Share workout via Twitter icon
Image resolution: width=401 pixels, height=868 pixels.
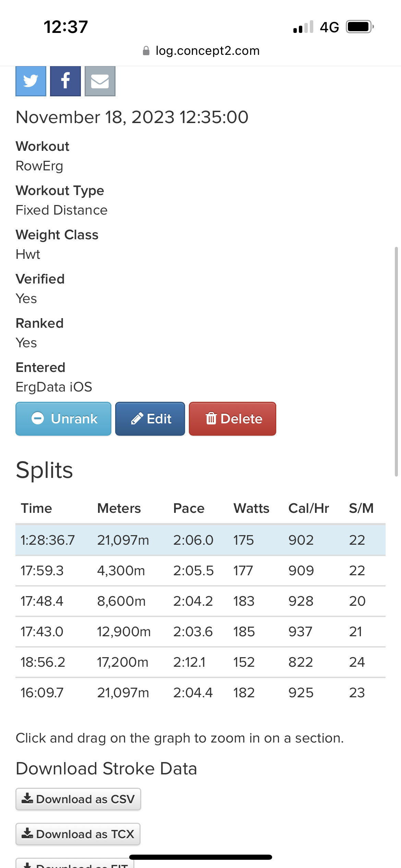[31, 81]
